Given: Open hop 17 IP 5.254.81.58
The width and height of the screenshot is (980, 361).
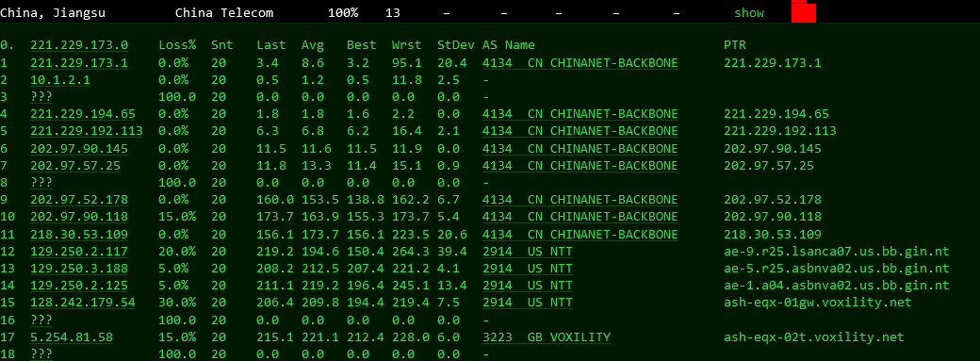Looking at the screenshot, I should coord(72,337).
